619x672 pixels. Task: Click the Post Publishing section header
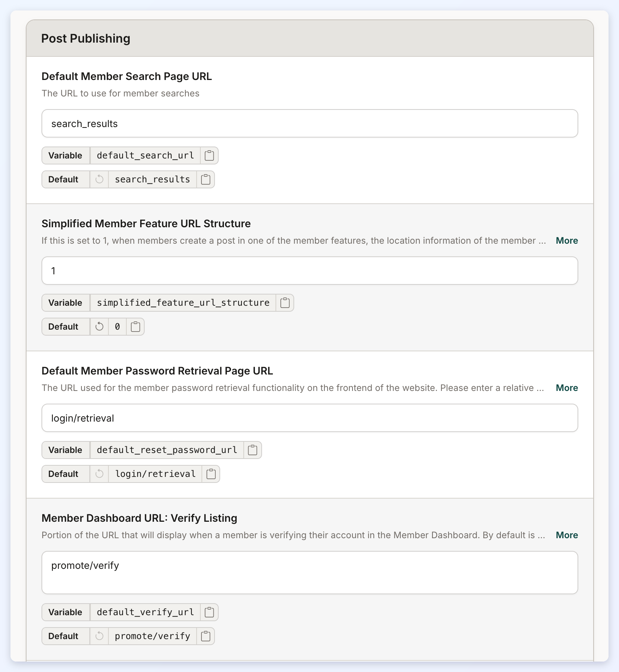[x=310, y=38]
